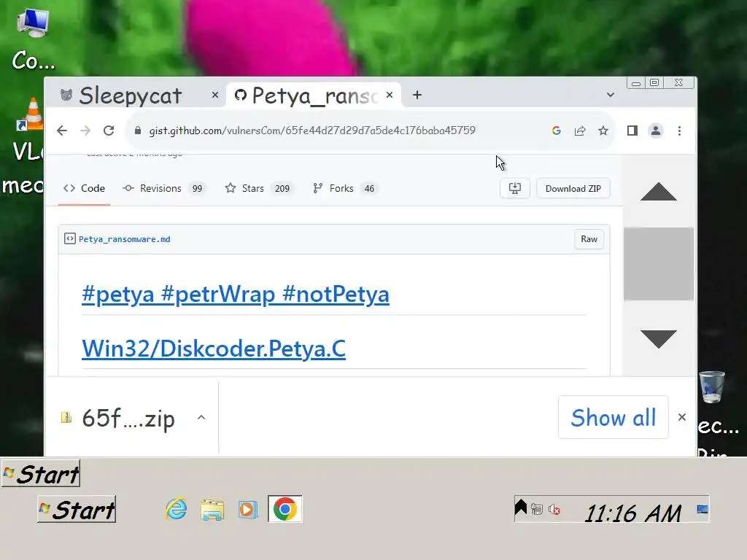This screenshot has width=747, height=560.
Task: Reload the page with the refresh icon
Action: click(109, 131)
